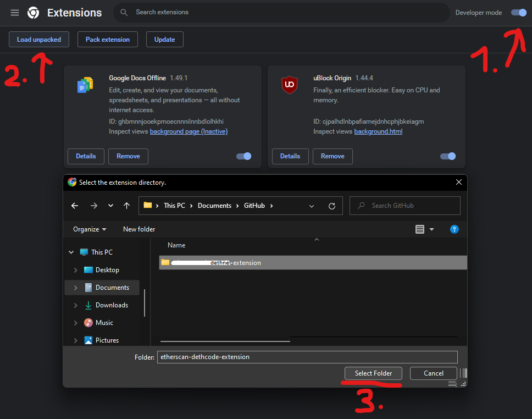The height and width of the screenshot is (419, 532).
Task: Click the Chrome Extensions logo icon
Action: [x=34, y=12]
